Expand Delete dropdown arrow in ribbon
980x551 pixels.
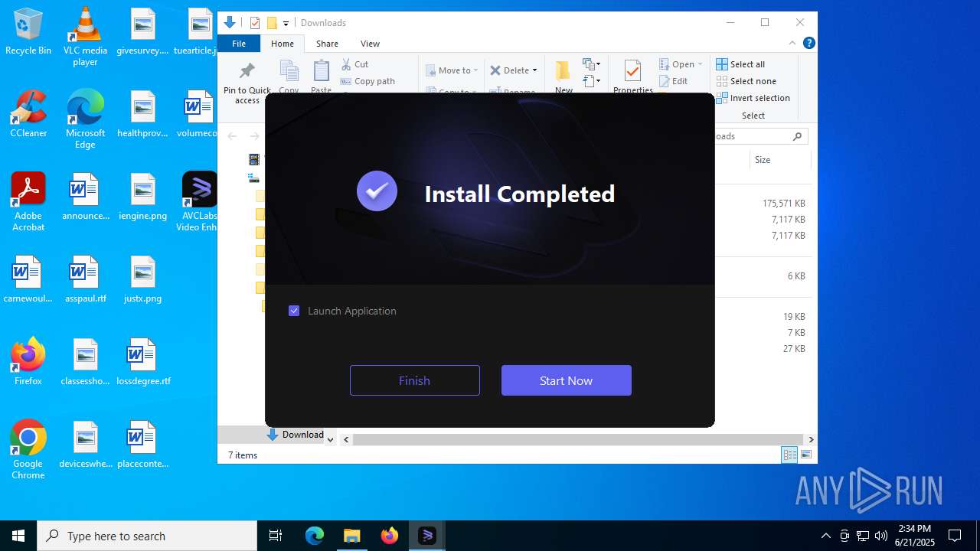tap(534, 70)
